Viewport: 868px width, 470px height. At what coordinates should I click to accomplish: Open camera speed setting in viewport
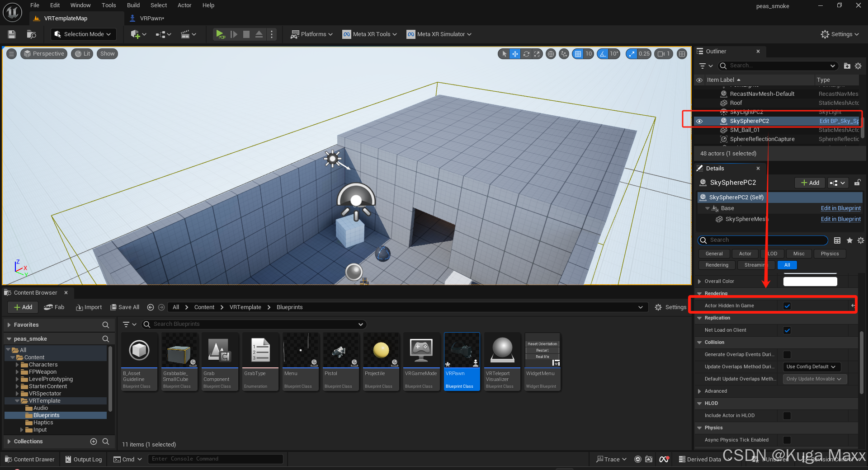663,54
